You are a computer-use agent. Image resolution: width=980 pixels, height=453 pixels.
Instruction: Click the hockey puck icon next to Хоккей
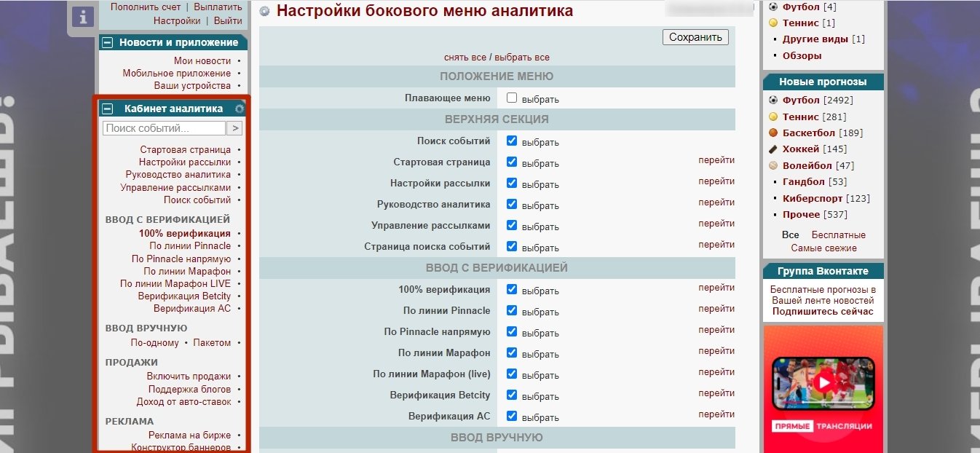(773, 149)
